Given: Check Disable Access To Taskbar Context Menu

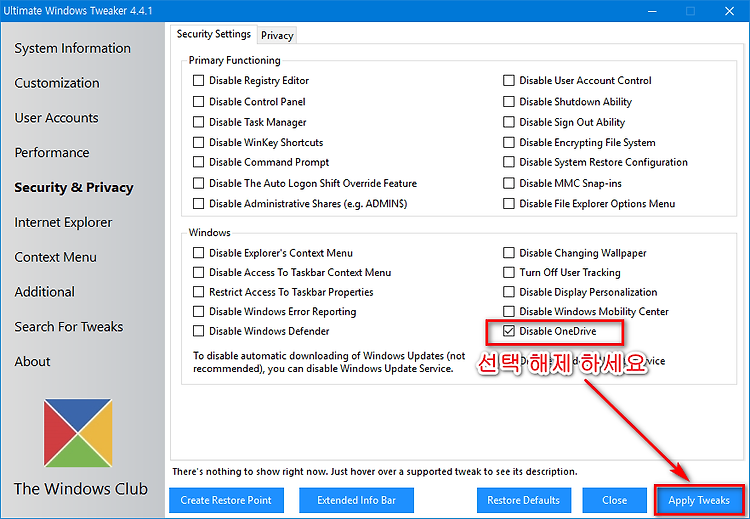Looking at the screenshot, I should coord(198,272).
